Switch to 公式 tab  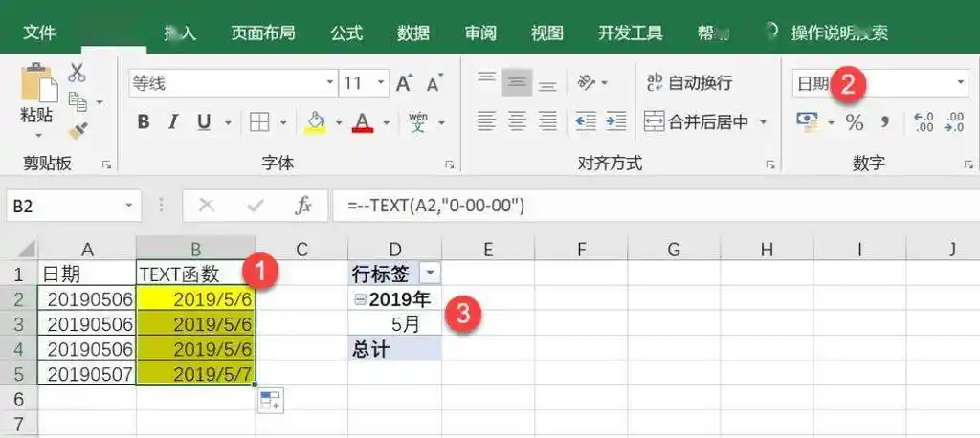[x=346, y=33]
